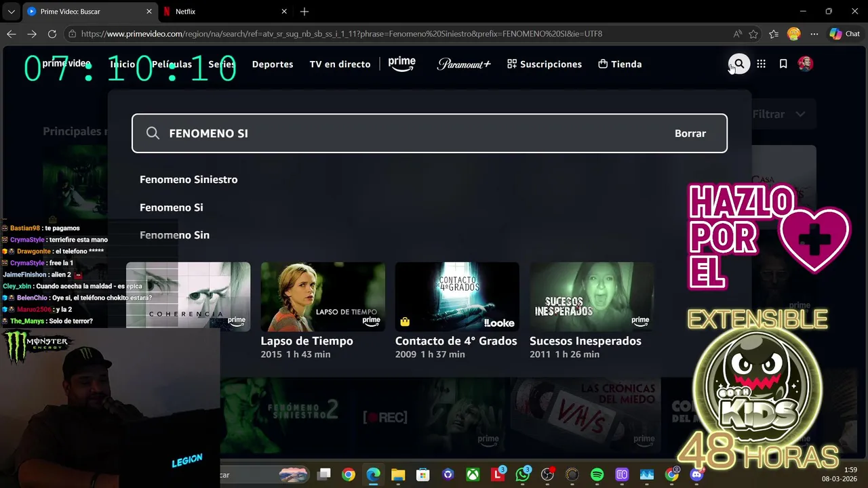Click the magnifier search icon in Prime Video header
The image size is (868, 488).
coord(739,64)
